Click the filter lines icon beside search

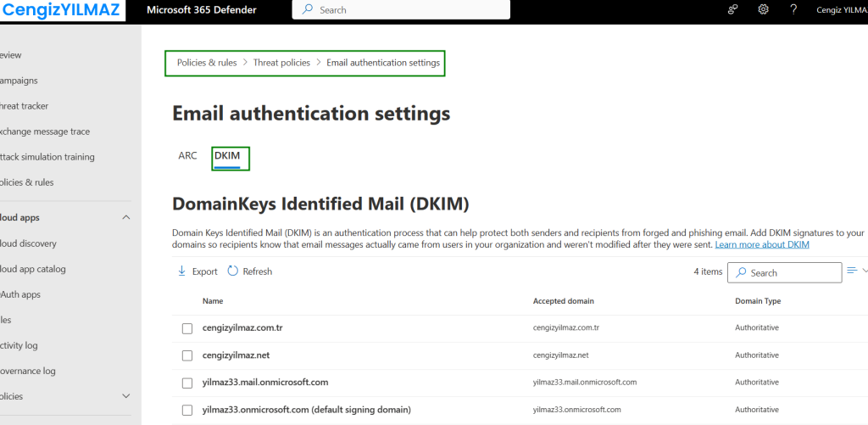coord(852,271)
